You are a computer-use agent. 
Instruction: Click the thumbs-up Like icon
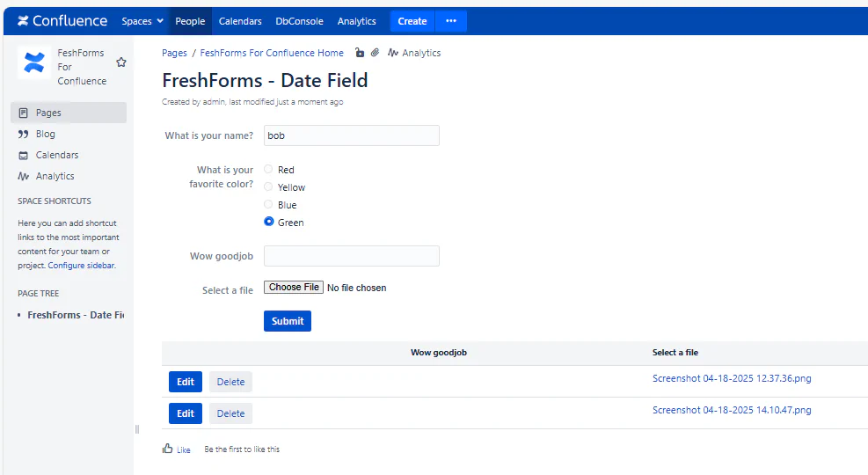click(x=168, y=449)
